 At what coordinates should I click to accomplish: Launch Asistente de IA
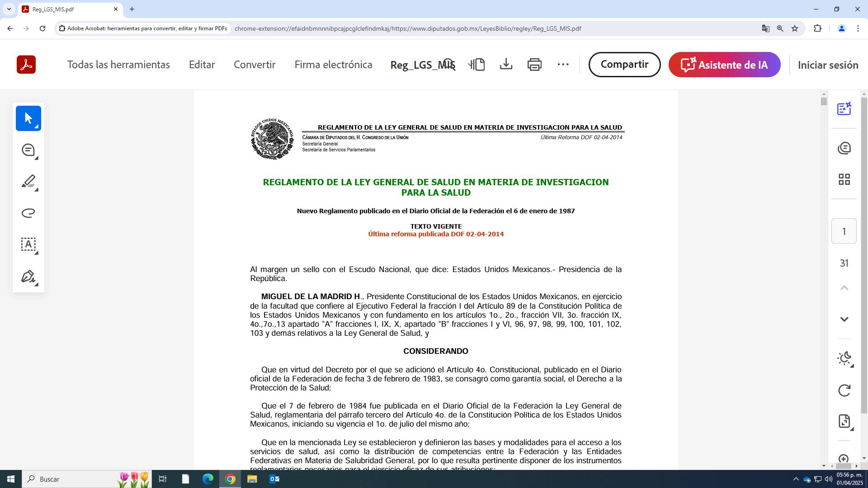tap(724, 65)
